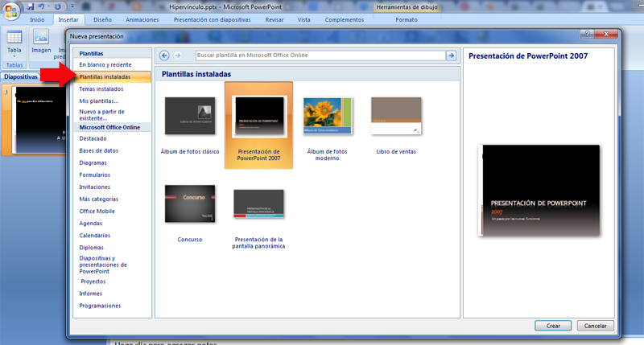Click the Office button orb

(11, 10)
